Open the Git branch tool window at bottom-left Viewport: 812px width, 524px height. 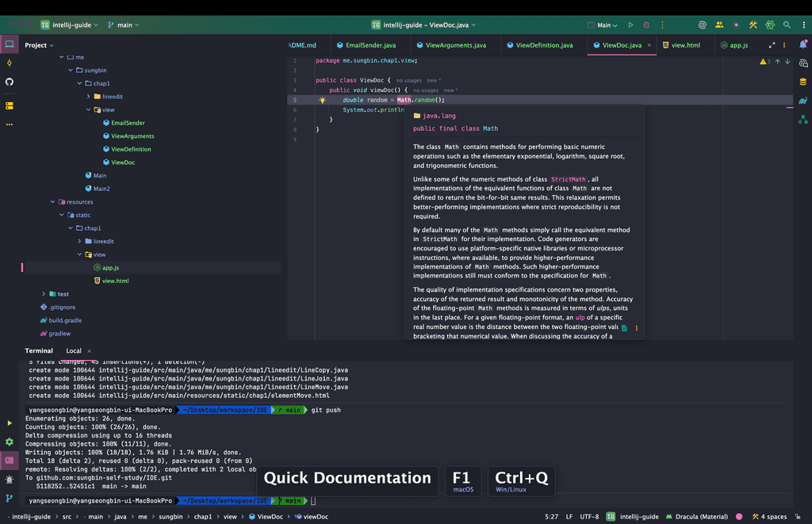pyautogui.click(x=10, y=499)
